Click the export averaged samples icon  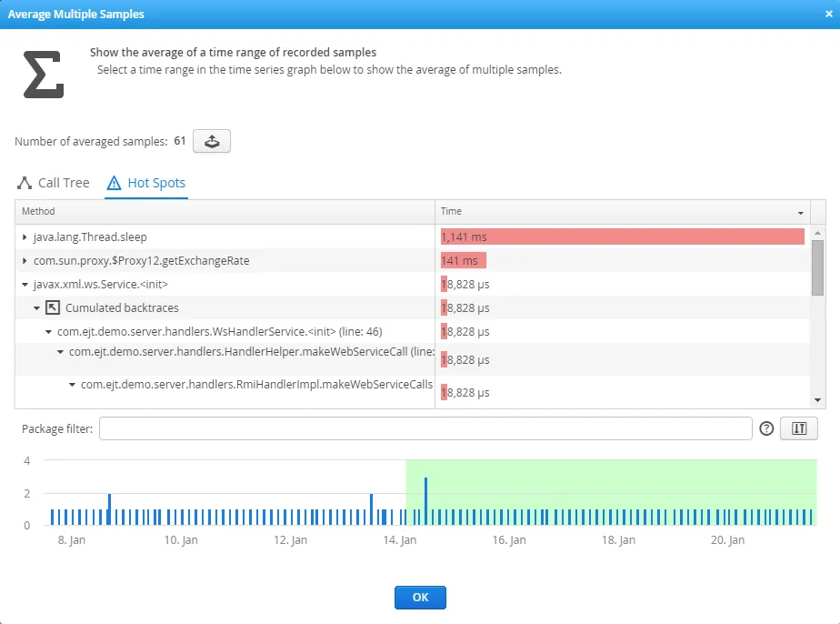[212, 140]
